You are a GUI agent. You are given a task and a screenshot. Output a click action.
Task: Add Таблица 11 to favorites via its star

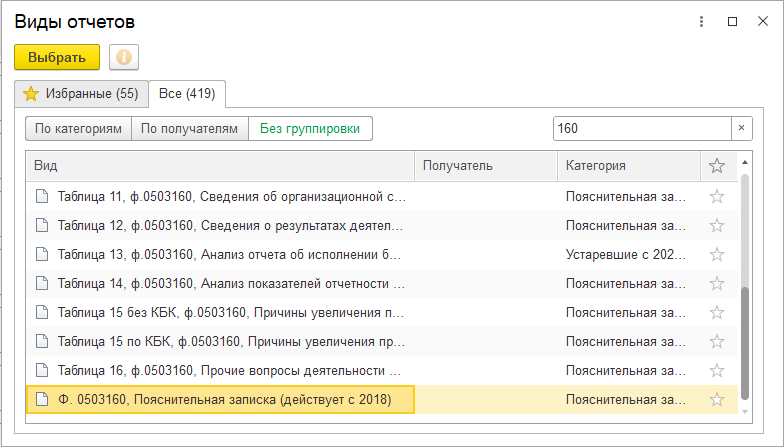717,196
